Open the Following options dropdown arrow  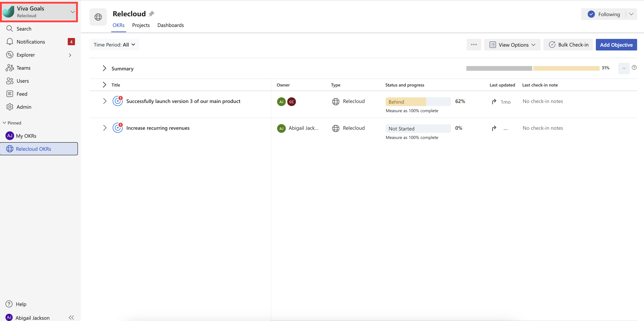point(631,14)
